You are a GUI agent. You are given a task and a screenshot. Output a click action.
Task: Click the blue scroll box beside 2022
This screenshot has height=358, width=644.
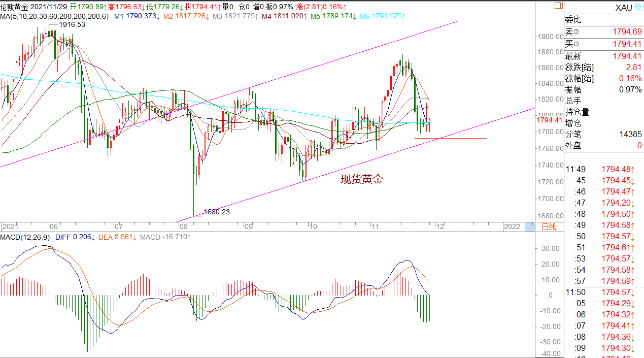click(x=529, y=226)
